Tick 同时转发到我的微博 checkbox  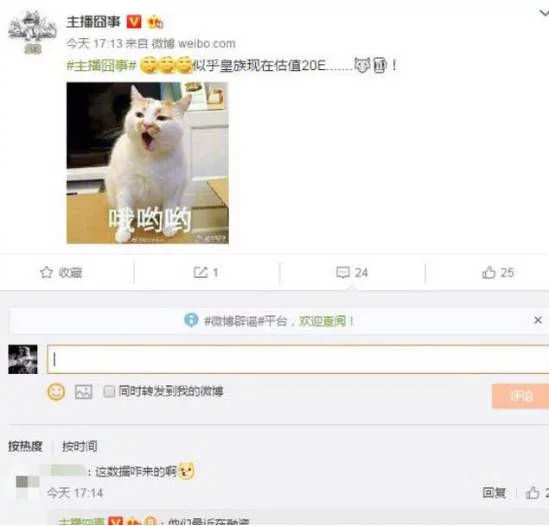pos(109,392)
